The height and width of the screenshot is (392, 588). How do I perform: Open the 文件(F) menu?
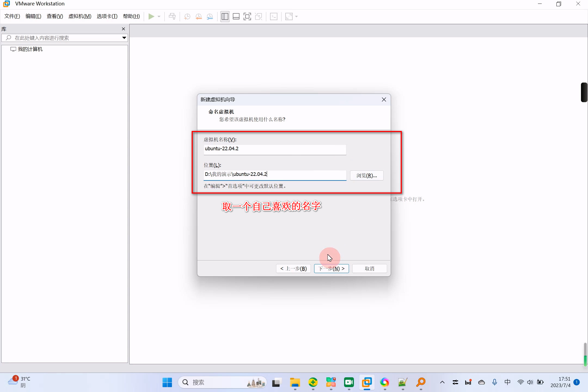(12, 16)
